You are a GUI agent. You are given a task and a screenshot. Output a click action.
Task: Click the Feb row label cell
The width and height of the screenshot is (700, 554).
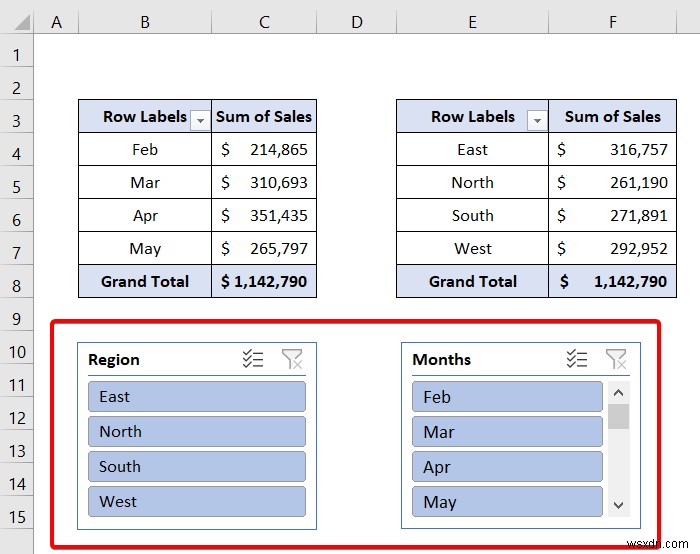(x=145, y=149)
